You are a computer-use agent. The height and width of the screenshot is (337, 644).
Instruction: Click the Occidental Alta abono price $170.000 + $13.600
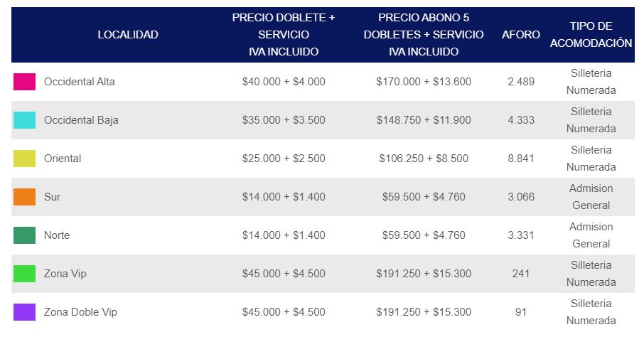click(x=424, y=82)
